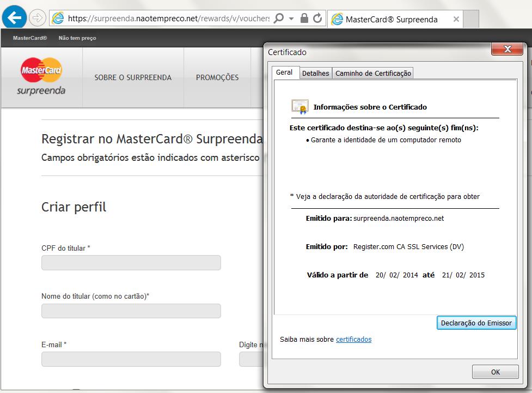
Task: Click the CPF do titular input field
Action: tap(131, 263)
